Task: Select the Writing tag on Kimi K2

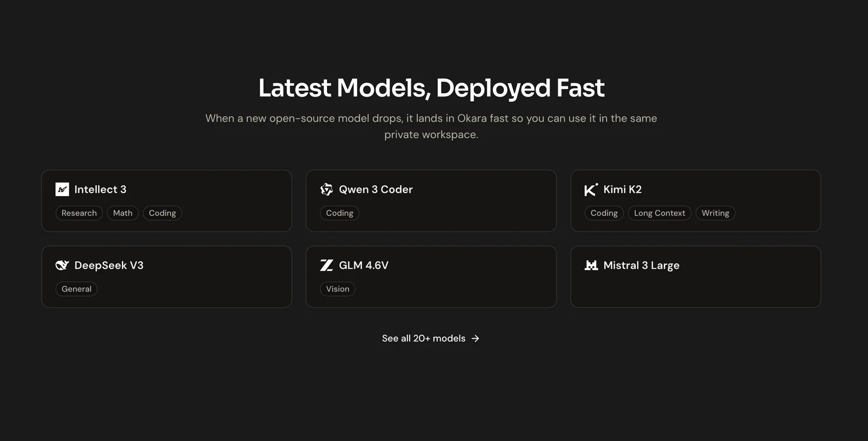Action: coord(715,213)
